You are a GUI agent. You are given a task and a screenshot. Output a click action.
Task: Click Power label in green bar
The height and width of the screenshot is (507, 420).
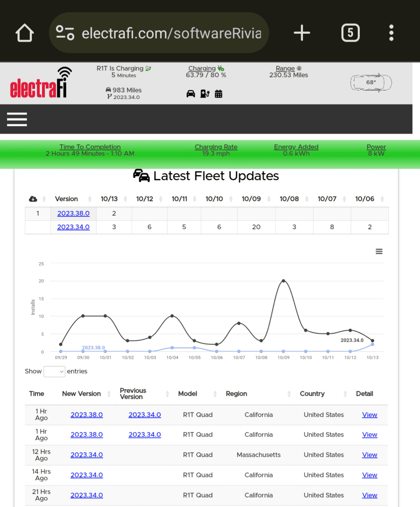[x=376, y=147]
